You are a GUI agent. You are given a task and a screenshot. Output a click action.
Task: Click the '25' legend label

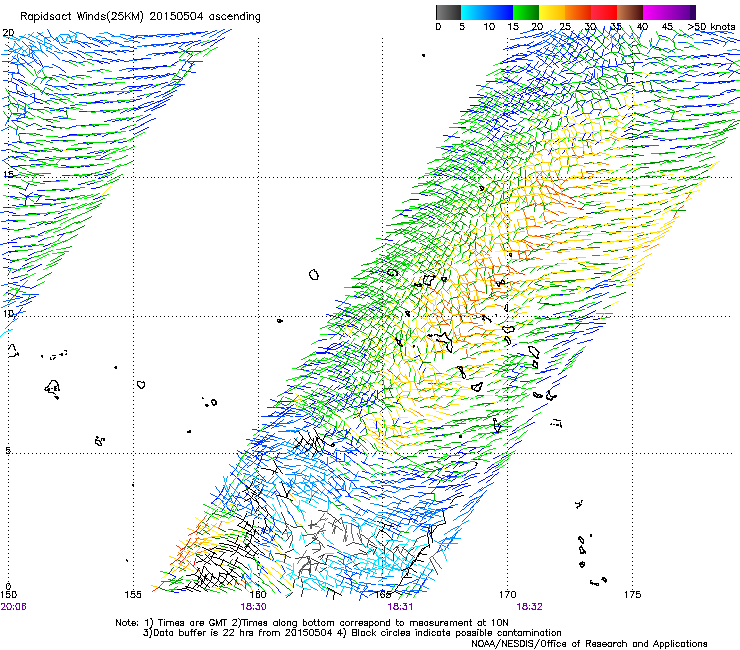click(564, 27)
